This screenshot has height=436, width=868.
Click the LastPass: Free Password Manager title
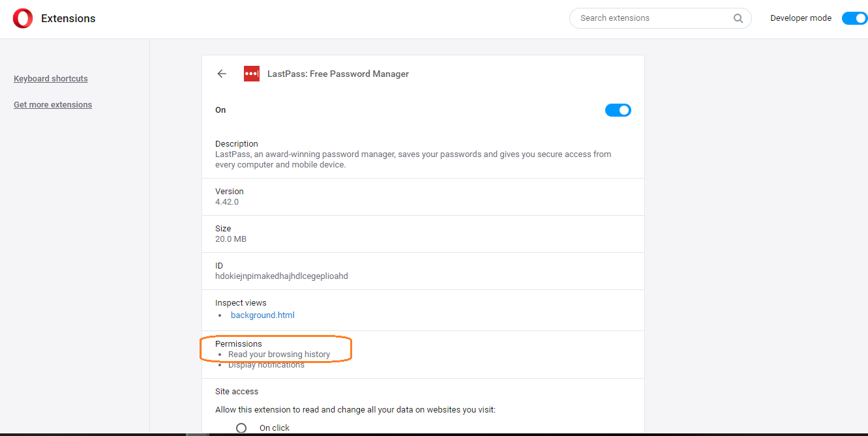click(x=338, y=74)
